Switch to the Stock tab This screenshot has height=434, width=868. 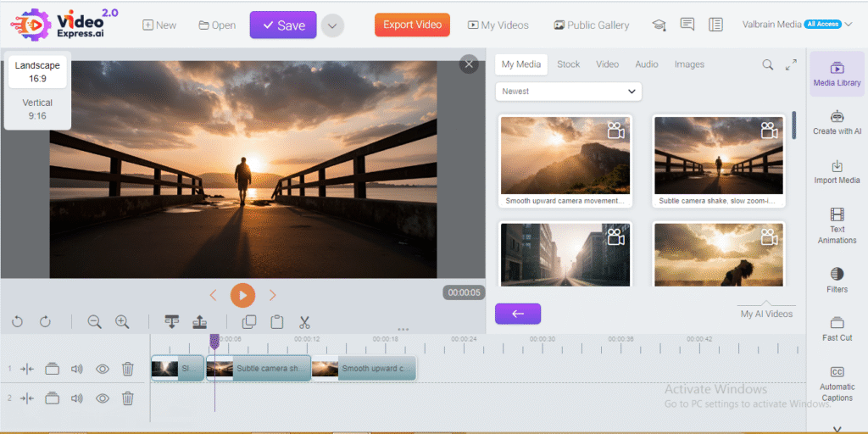click(x=569, y=64)
